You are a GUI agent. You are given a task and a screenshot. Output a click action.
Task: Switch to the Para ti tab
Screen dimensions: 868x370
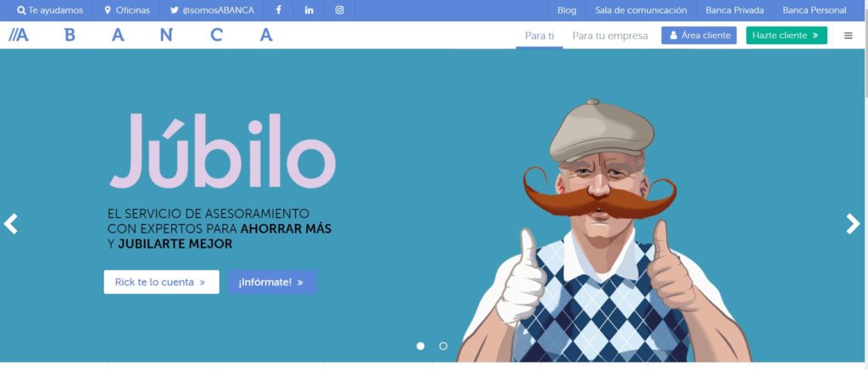pyautogui.click(x=539, y=36)
